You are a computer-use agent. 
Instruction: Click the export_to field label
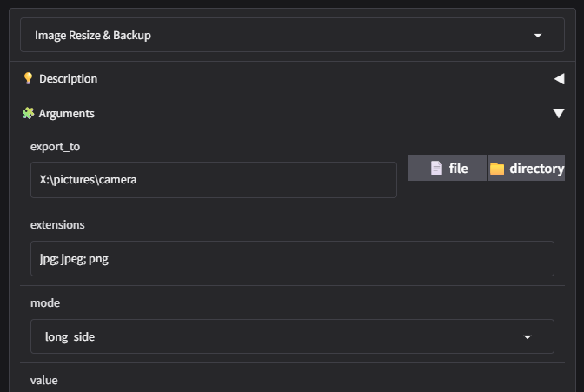pos(55,146)
